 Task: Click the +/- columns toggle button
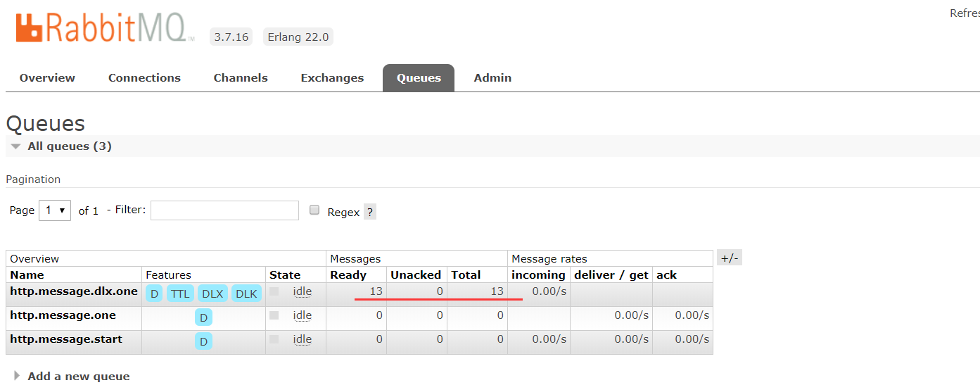pos(730,258)
